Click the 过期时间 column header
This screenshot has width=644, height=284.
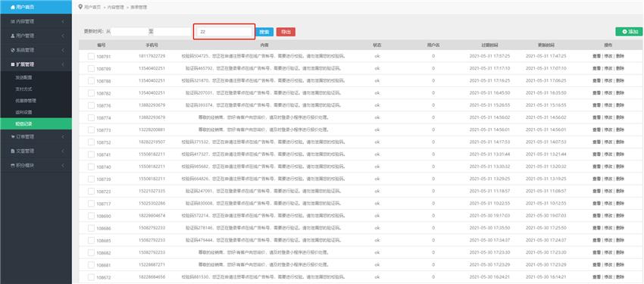point(489,45)
